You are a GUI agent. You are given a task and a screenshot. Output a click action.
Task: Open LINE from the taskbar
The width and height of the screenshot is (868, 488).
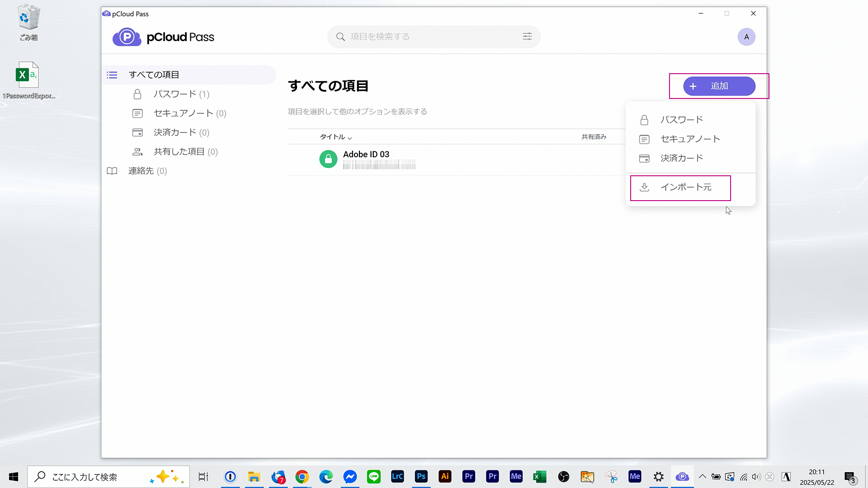374,477
